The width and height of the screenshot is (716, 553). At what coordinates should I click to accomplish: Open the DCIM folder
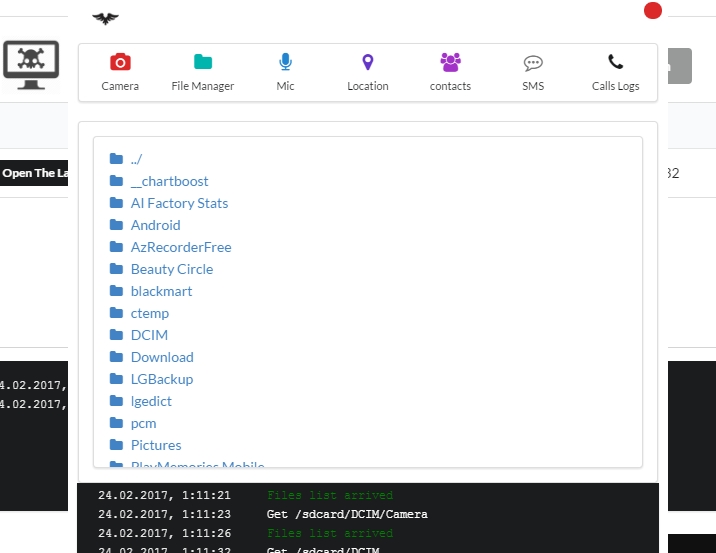149,335
